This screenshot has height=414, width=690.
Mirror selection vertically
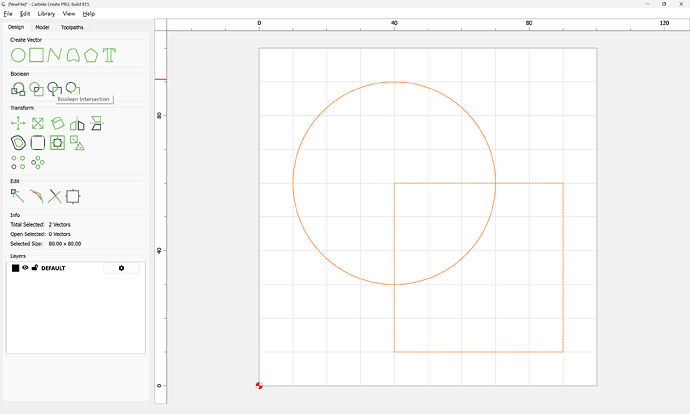point(96,123)
